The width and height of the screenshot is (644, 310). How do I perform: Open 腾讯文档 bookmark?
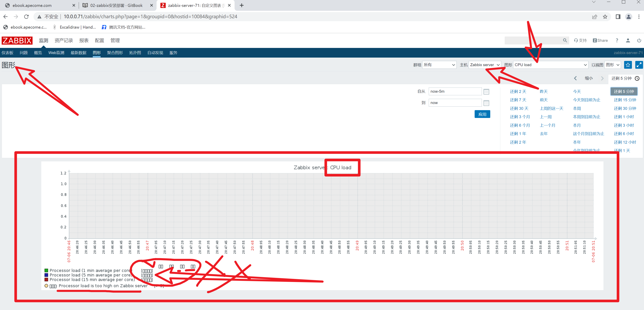pyautogui.click(x=123, y=27)
